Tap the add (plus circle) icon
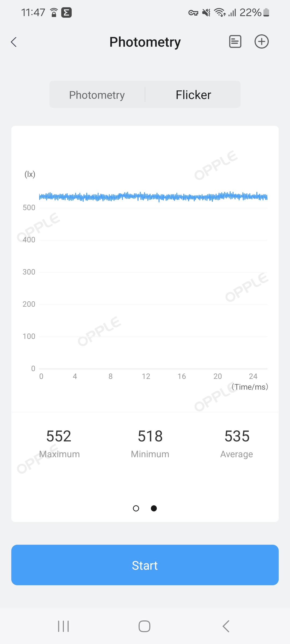 (262, 42)
